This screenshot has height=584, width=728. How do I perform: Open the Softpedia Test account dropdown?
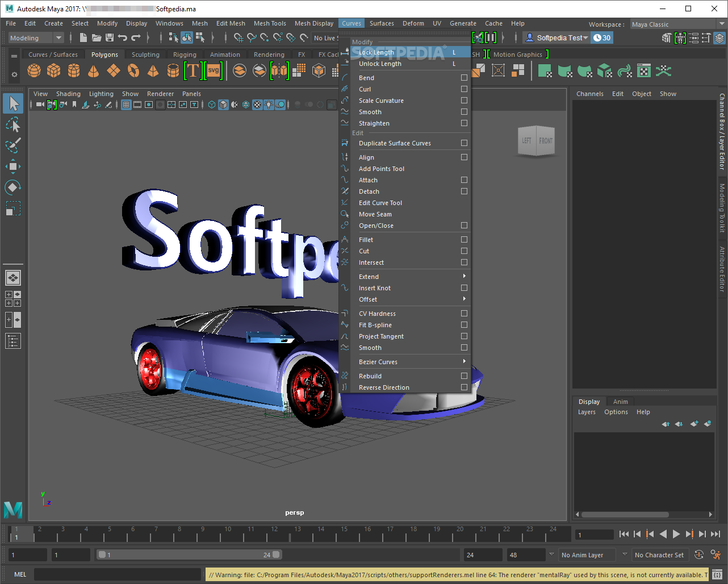tap(557, 38)
